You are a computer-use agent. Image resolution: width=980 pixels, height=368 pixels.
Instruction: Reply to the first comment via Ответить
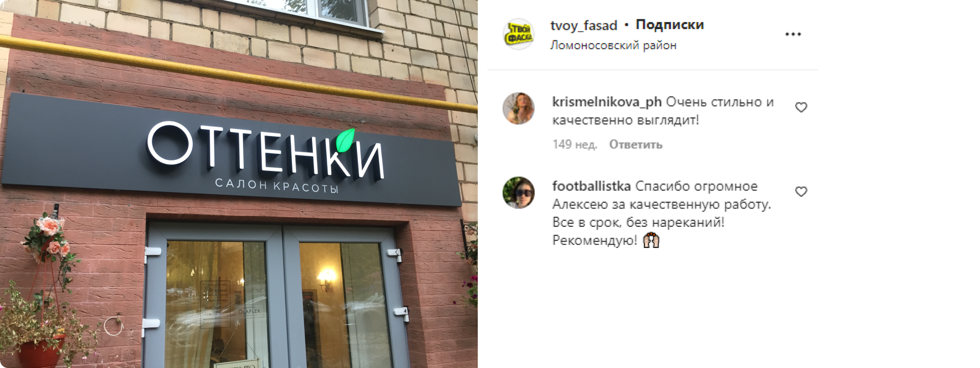635,145
